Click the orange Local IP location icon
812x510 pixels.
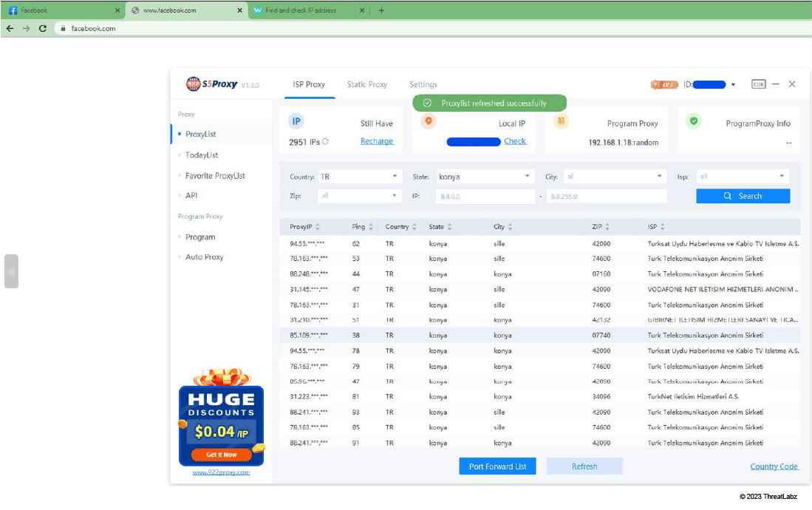click(x=429, y=121)
